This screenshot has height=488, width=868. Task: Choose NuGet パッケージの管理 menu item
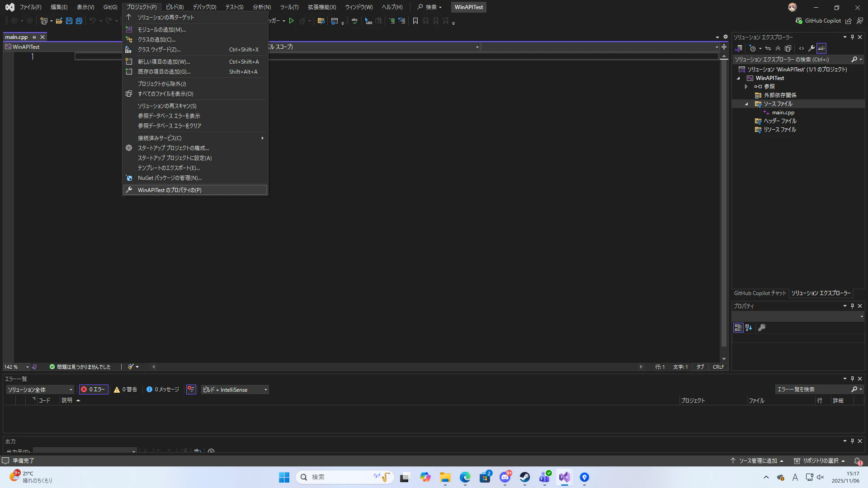tap(170, 178)
